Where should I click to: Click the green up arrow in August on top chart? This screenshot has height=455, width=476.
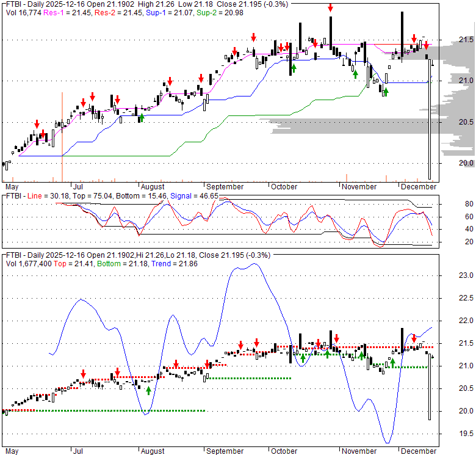pyautogui.click(x=142, y=117)
